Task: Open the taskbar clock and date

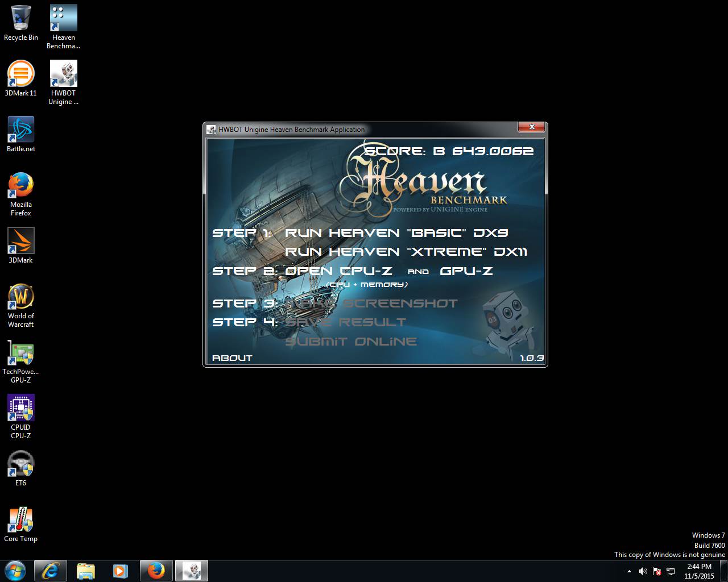Action: pos(699,571)
